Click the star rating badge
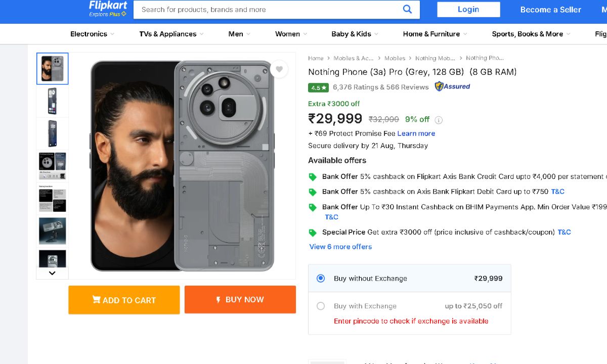 click(x=318, y=87)
